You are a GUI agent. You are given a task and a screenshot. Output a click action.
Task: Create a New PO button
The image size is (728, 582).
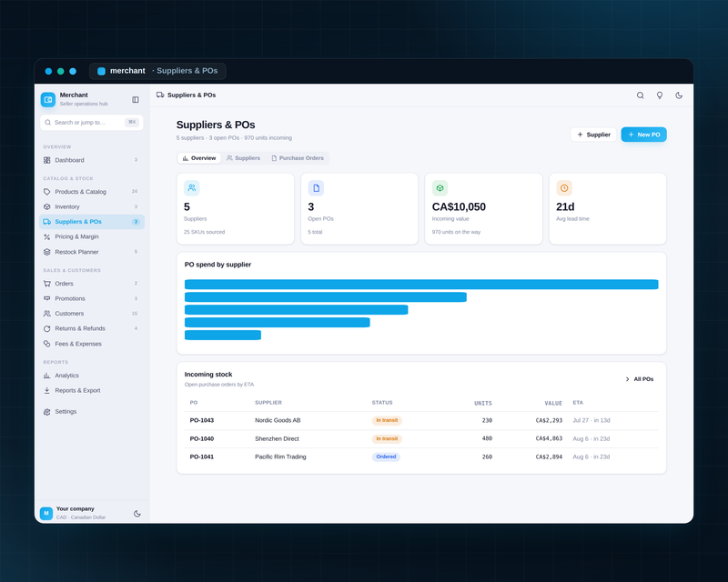[644, 135]
